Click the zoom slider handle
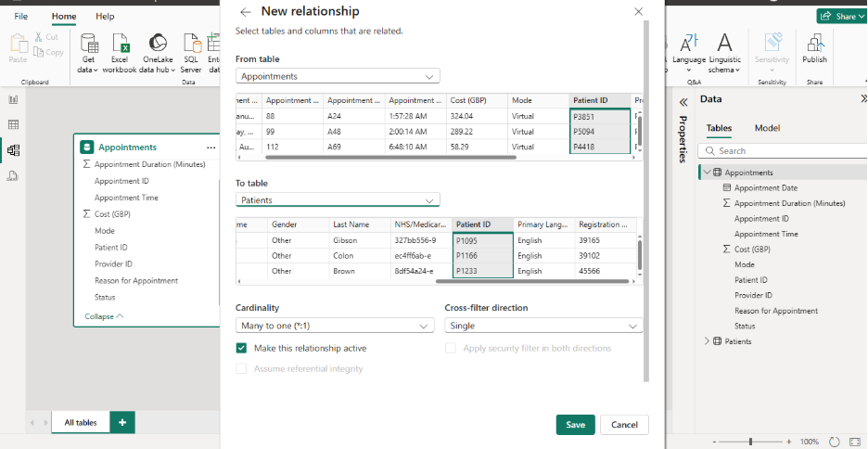Viewport: 868px width, 449px height. point(750,442)
